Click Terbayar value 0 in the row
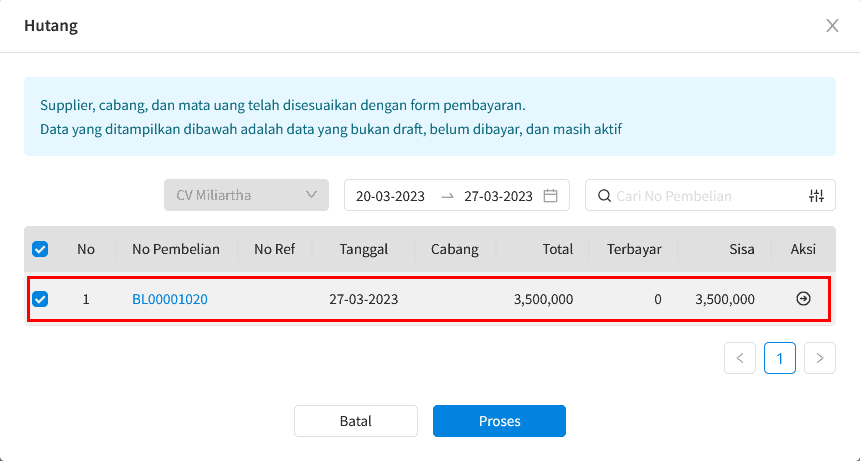860x461 pixels. (658, 299)
